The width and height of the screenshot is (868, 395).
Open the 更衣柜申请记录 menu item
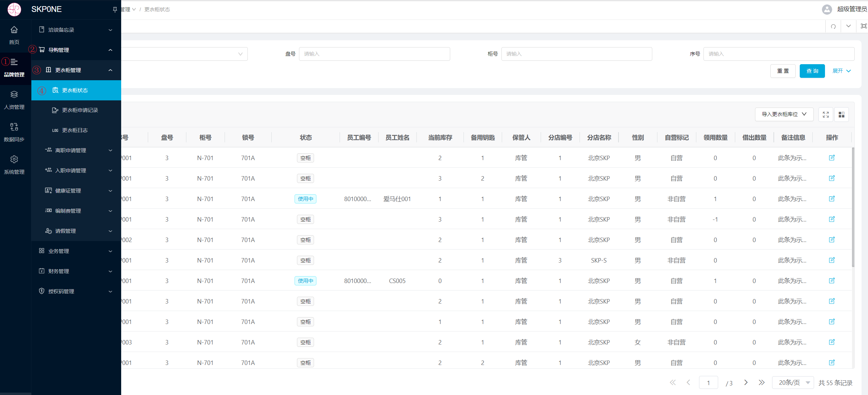click(x=76, y=110)
